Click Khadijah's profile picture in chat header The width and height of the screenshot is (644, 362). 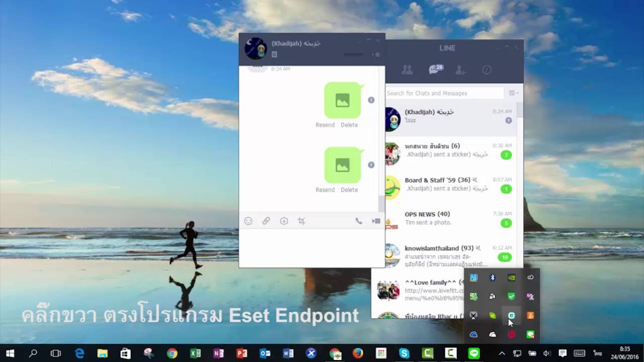tap(256, 48)
